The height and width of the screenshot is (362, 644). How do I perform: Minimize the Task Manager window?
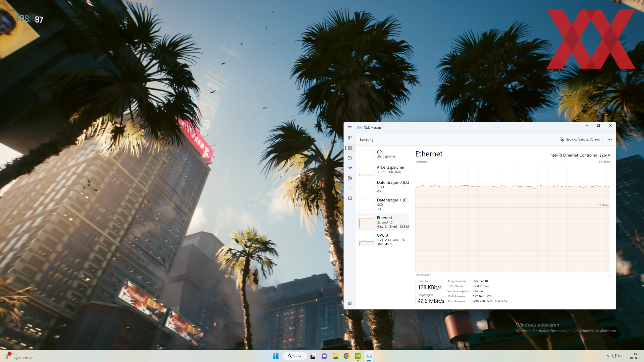587,126
